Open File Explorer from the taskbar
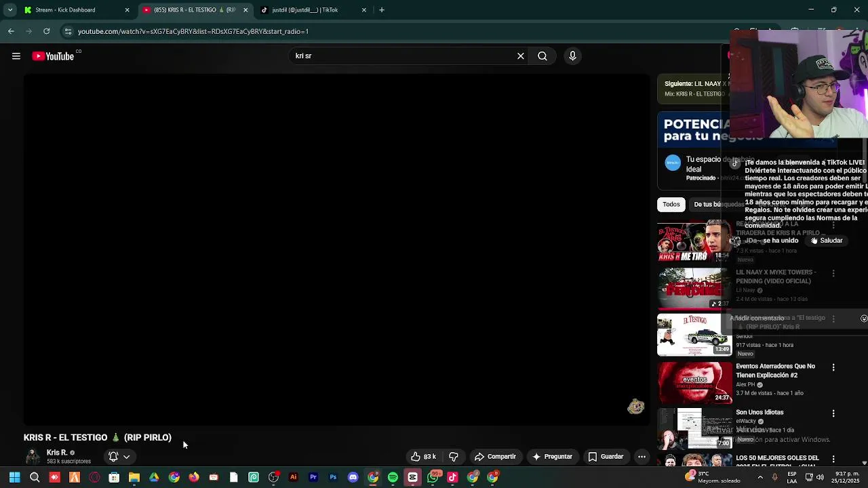The width and height of the screenshot is (868, 488). (x=134, y=478)
